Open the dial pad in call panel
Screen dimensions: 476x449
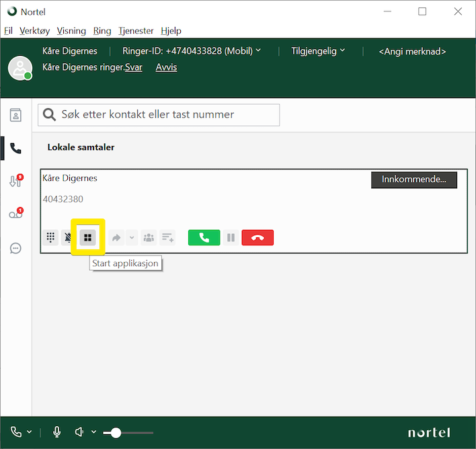point(50,237)
